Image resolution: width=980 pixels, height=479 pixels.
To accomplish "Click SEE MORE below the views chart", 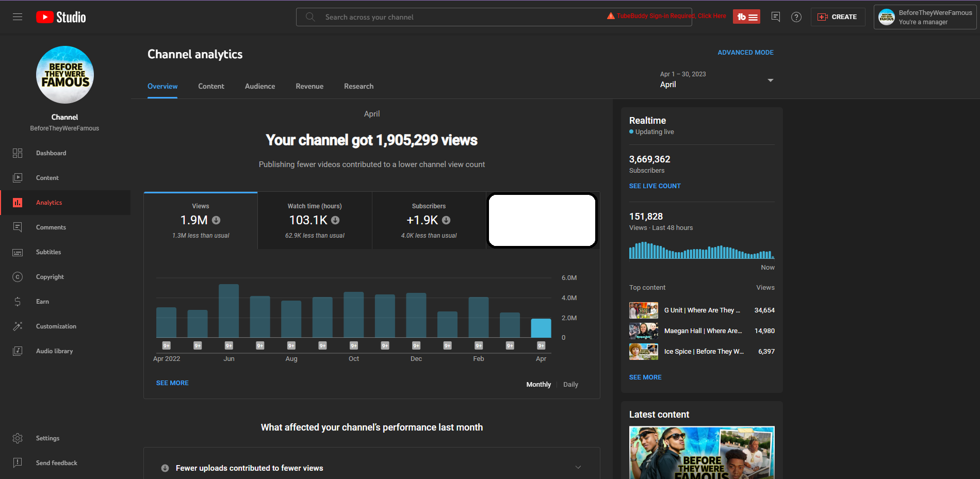I will pyautogui.click(x=172, y=383).
